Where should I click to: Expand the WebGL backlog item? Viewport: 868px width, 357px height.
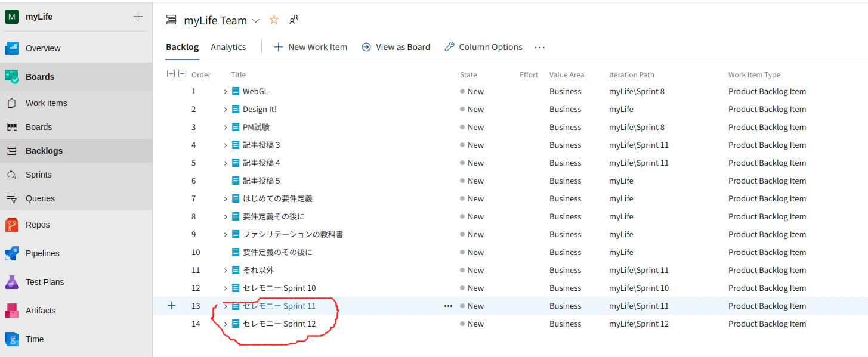click(x=226, y=92)
